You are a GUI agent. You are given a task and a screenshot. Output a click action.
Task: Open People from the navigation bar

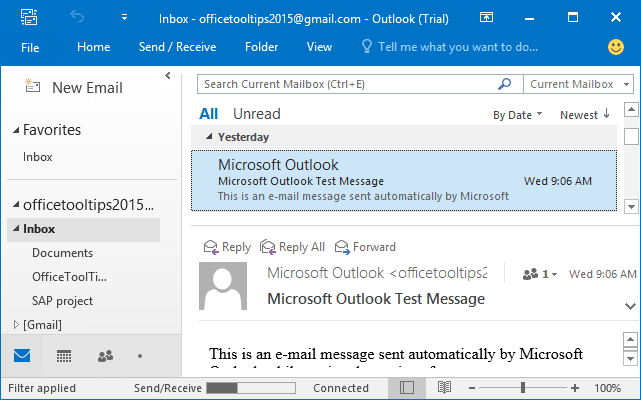point(105,356)
